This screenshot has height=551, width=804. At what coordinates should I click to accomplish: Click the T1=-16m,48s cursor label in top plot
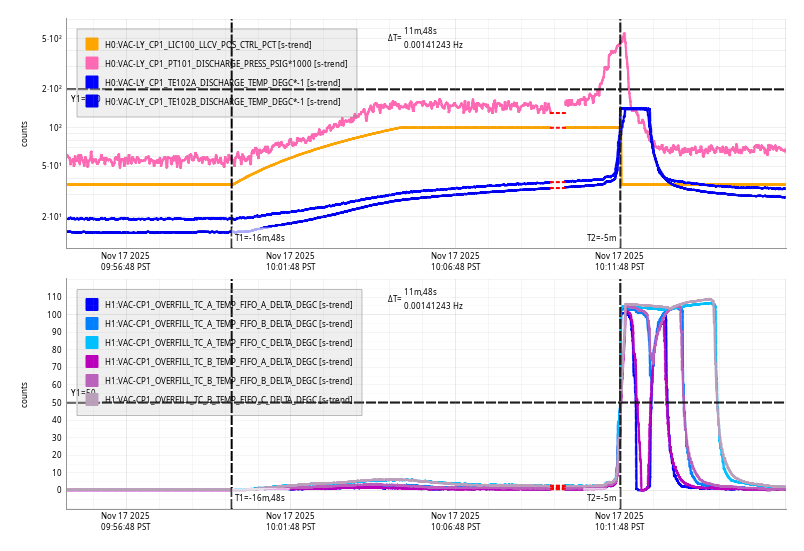tap(260, 238)
